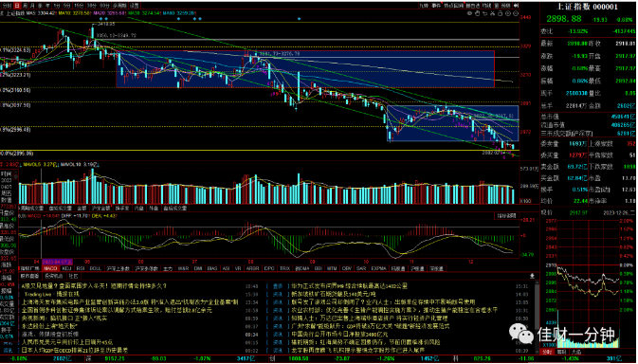Open the 设置 settings dropdown
The height and width of the screenshot is (364, 638).
pos(135,6)
